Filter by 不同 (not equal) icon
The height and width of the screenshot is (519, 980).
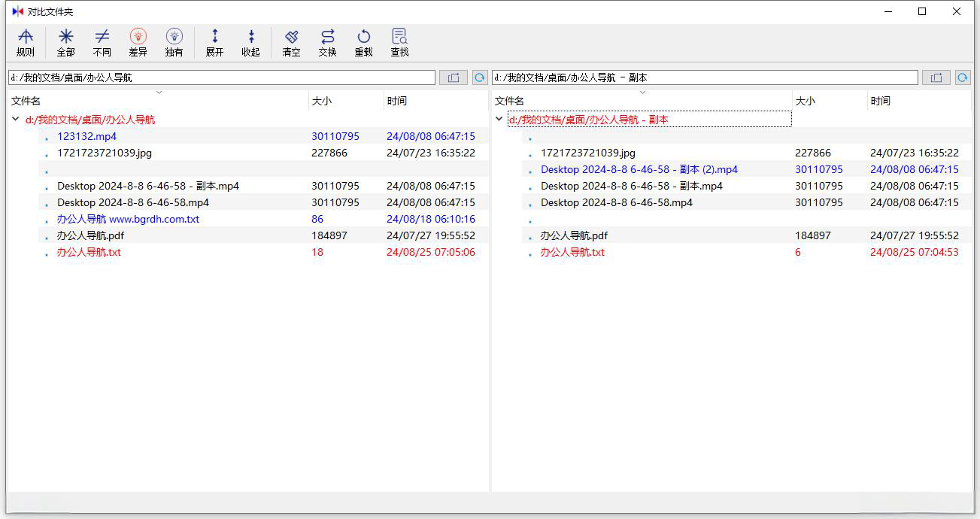102,43
